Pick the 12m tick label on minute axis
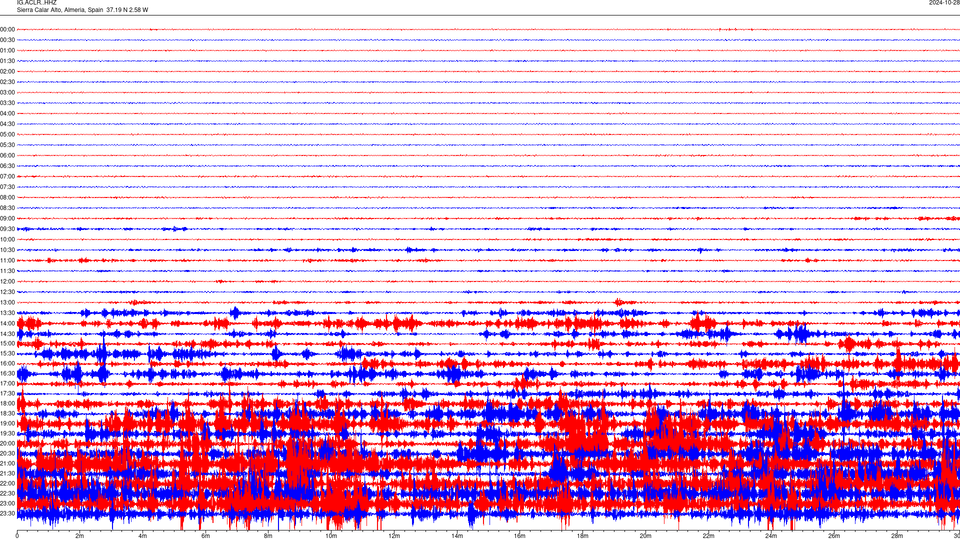The height and width of the screenshot is (540, 960). click(x=394, y=536)
